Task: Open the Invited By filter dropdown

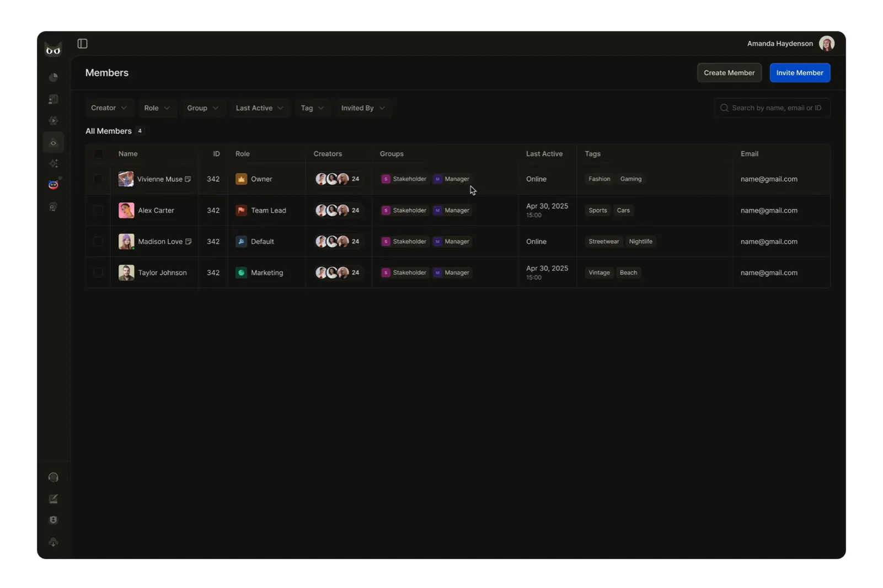Action: (x=363, y=108)
